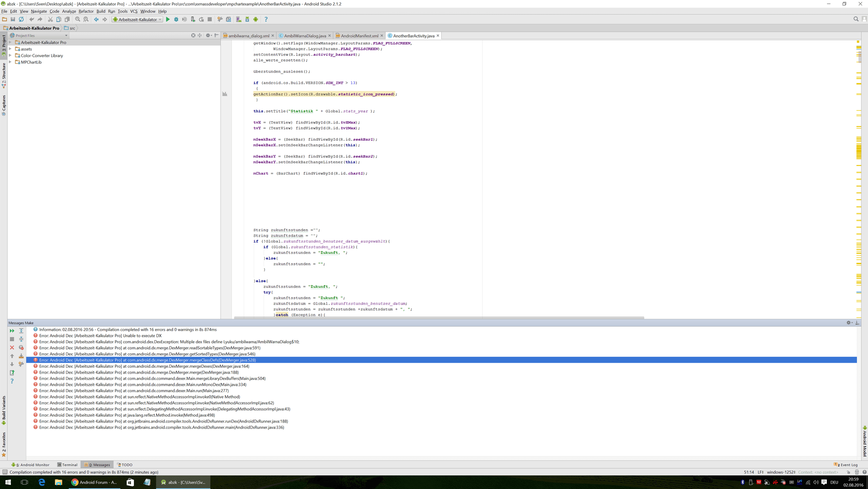Image resolution: width=868 pixels, height=489 pixels.
Task: Click search everywhere magnifier top right
Action: (856, 19)
